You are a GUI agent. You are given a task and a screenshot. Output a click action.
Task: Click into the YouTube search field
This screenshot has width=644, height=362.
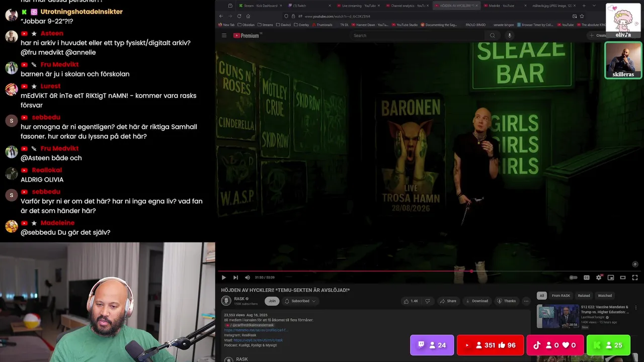pyautogui.click(x=418, y=35)
